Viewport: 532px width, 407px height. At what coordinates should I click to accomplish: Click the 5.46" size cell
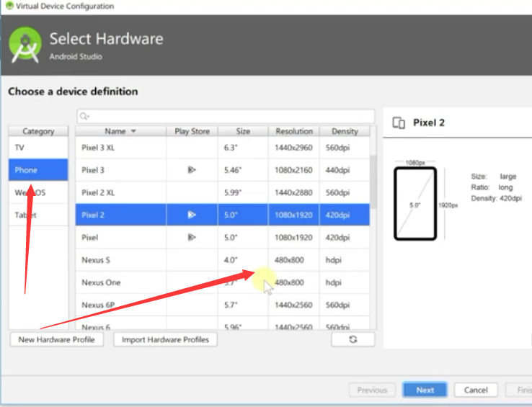(x=233, y=170)
